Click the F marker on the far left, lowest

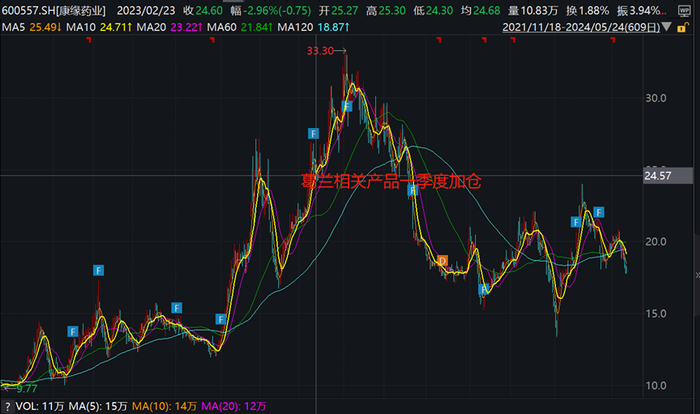click(x=72, y=331)
